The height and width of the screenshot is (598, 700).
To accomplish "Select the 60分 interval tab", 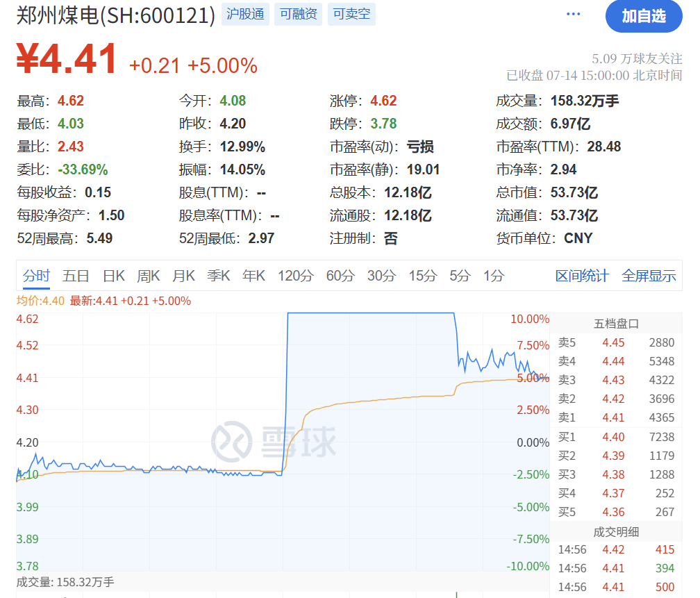I will pyautogui.click(x=340, y=276).
